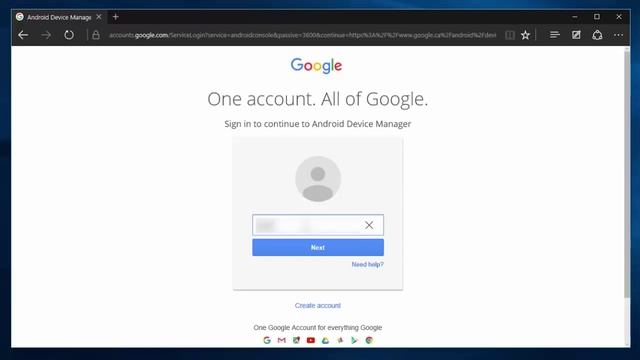Focus the email input field
This screenshot has width=640, height=360.
[x=318, y=225]
